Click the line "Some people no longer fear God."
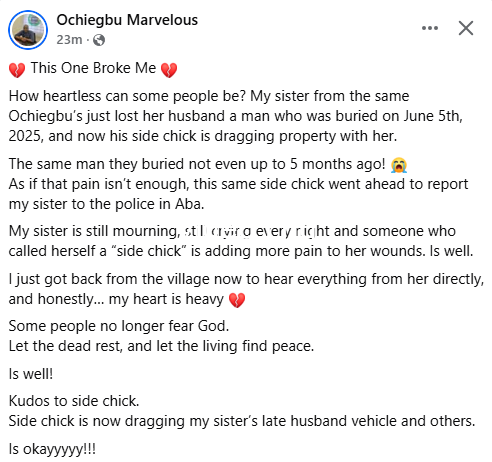This screenshot has width=492, height=462. pos(119,326)
